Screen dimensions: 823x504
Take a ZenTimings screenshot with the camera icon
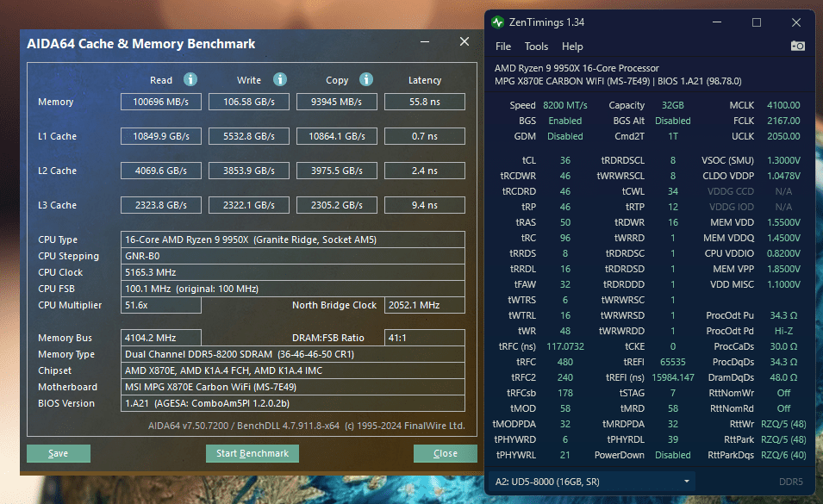click(x=797, y=47)
